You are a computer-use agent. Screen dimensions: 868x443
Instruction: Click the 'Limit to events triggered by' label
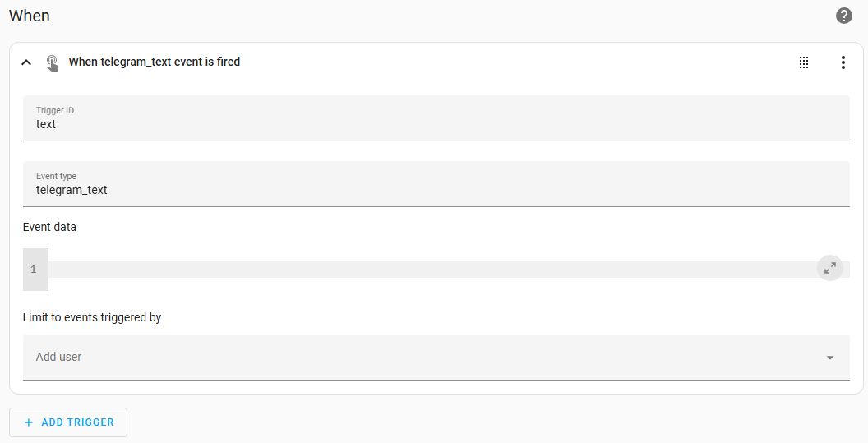(92, 317)
